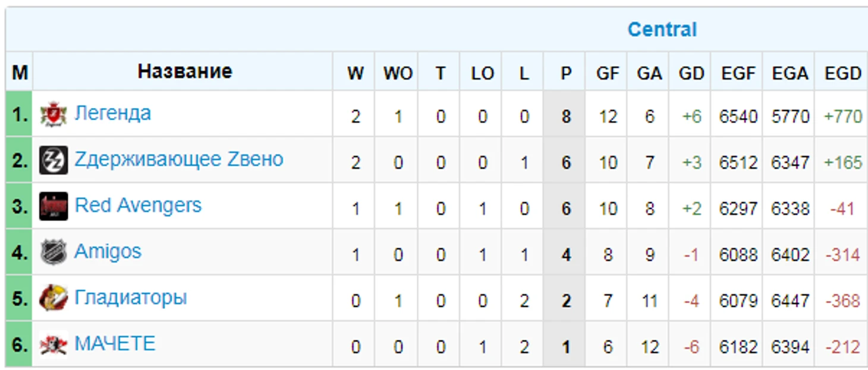Click the Легенда team logo icon
868x370 pixels.
(54, 114)
